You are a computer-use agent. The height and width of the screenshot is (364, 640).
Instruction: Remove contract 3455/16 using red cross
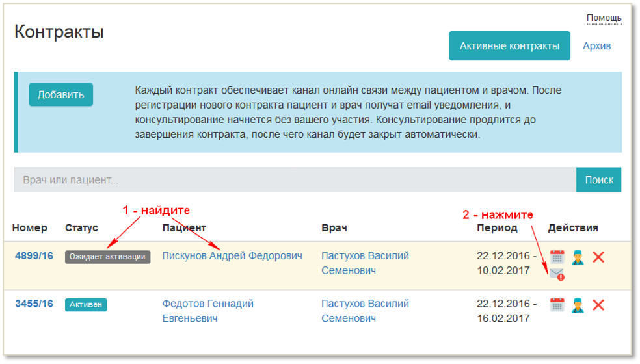598,305
